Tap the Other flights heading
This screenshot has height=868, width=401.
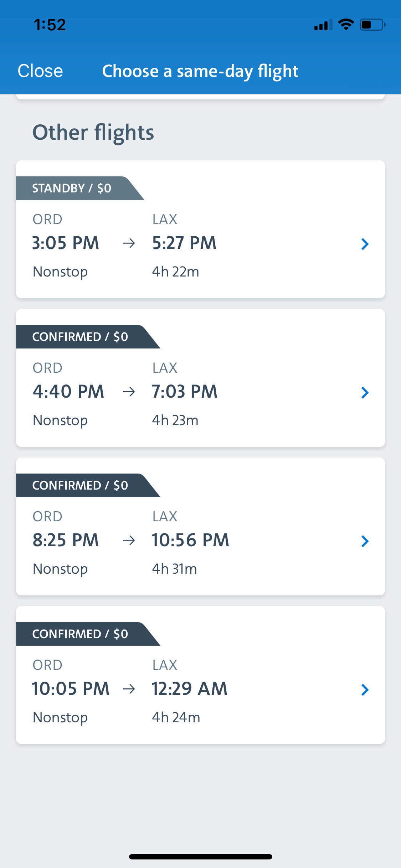93,133
